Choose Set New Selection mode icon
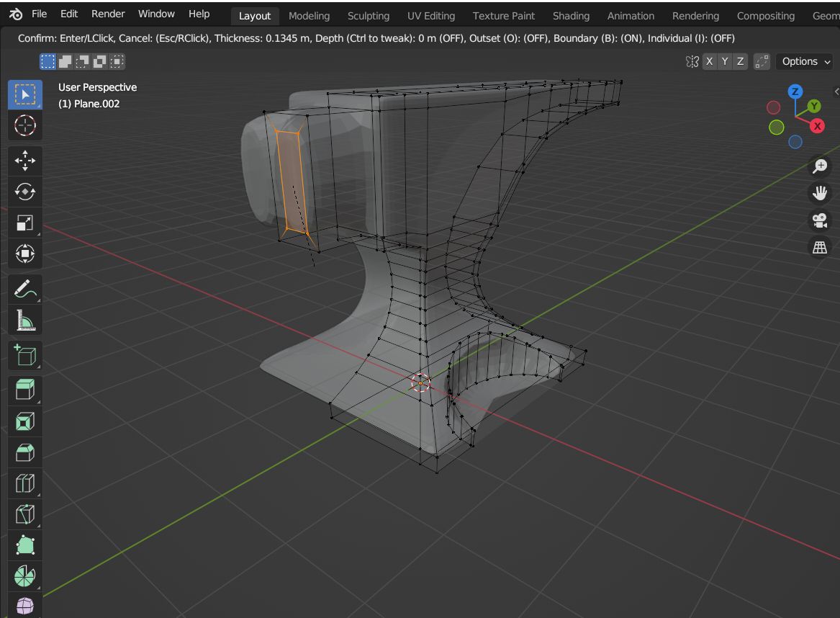840x618 pixels. [48, 62]
